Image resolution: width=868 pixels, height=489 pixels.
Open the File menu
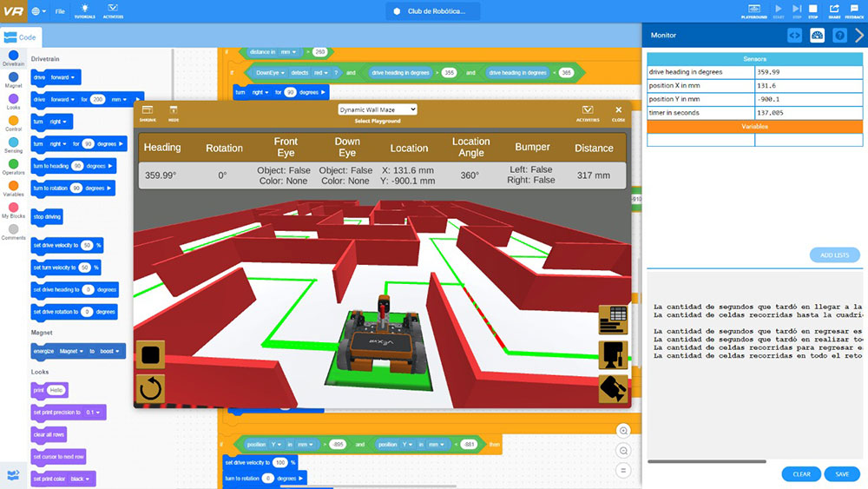[60, 12]
